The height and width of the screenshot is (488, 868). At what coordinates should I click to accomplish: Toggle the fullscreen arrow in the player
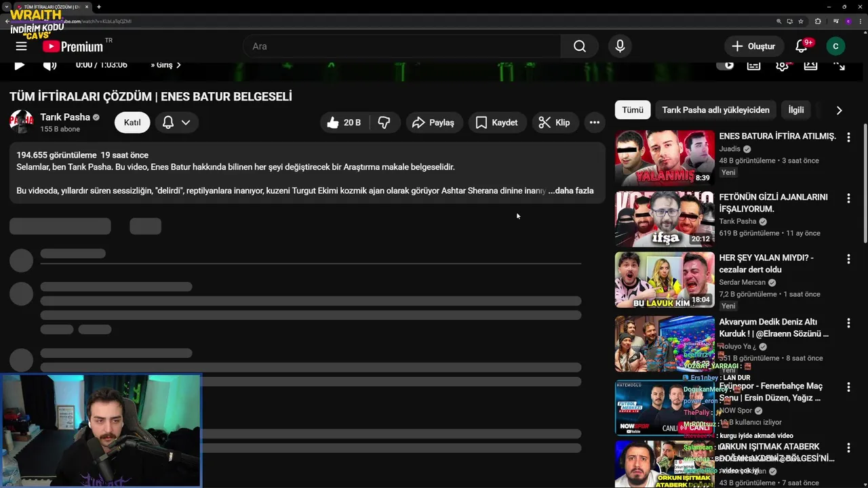[x=839, y=65]
